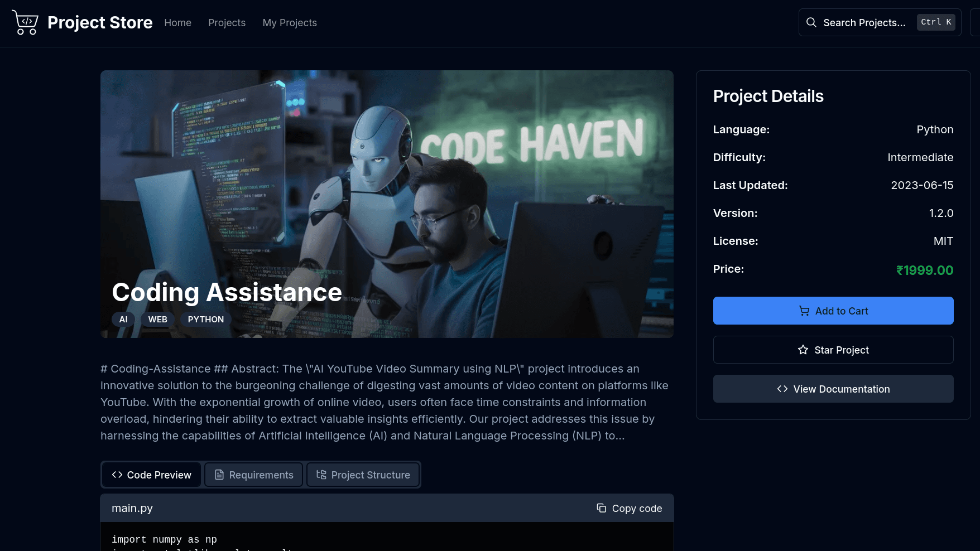Viewport: 980px width, 551px height.
Task: Click the document icon on Requirements tab
Action: 219,475
